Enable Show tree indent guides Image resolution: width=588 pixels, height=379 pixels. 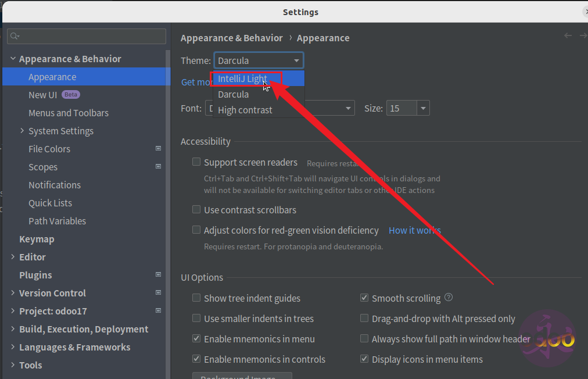(x=196, y=298)
